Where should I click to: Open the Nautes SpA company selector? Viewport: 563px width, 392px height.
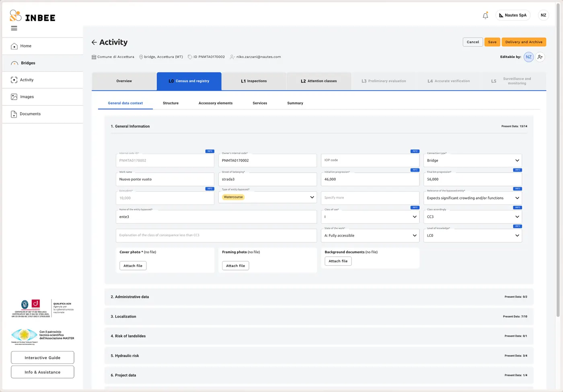coord(513,15)
